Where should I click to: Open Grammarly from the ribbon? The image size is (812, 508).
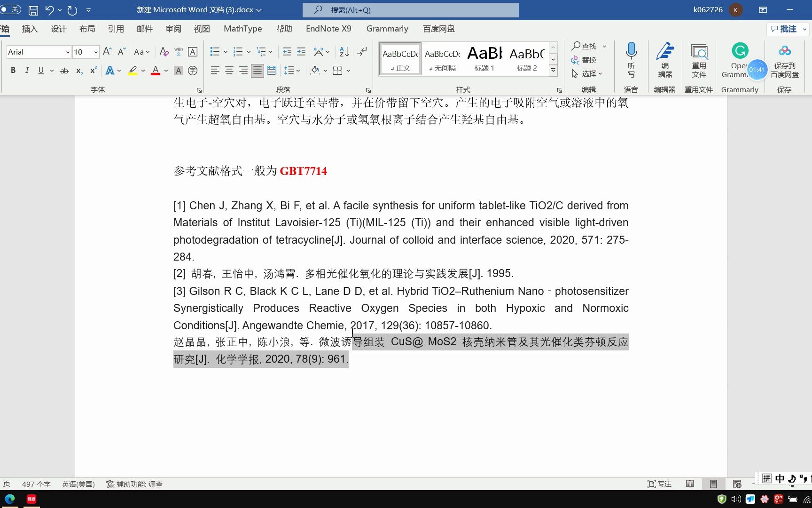(740, 60)
